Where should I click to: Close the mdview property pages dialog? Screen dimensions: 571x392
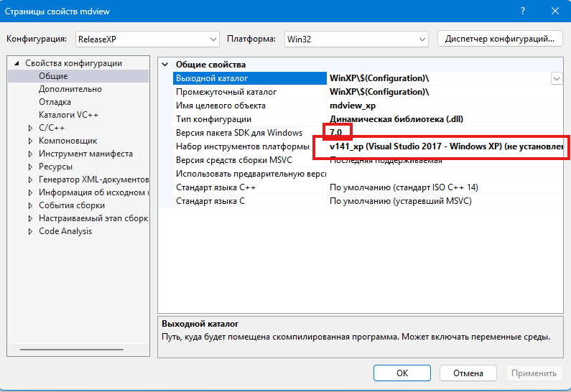coord(554,12)
